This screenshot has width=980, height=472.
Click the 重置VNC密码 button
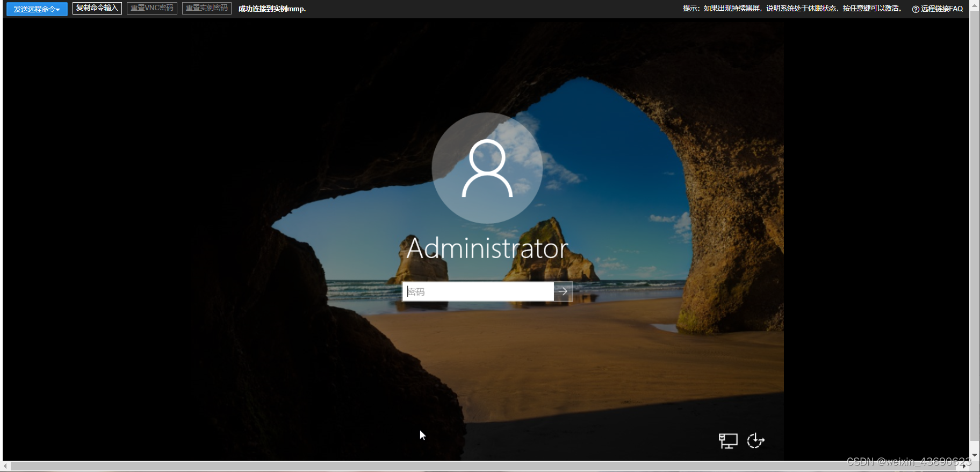(152, 8)
